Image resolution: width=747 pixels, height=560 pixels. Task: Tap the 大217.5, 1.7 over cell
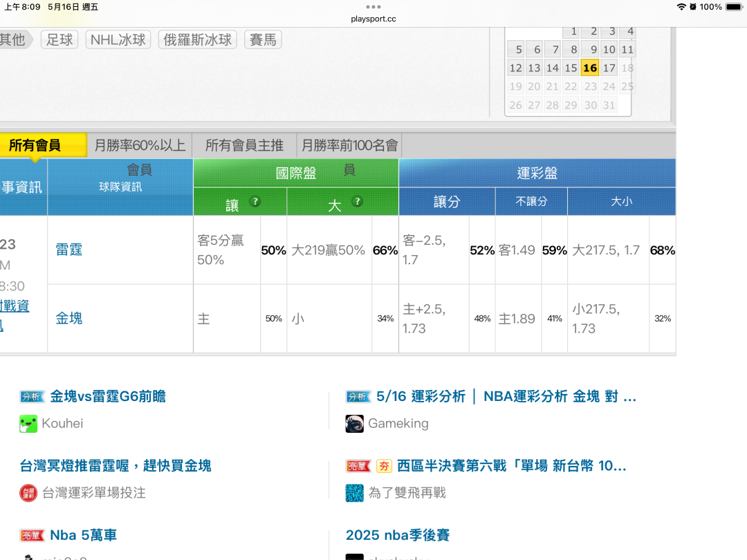[608, 250]
